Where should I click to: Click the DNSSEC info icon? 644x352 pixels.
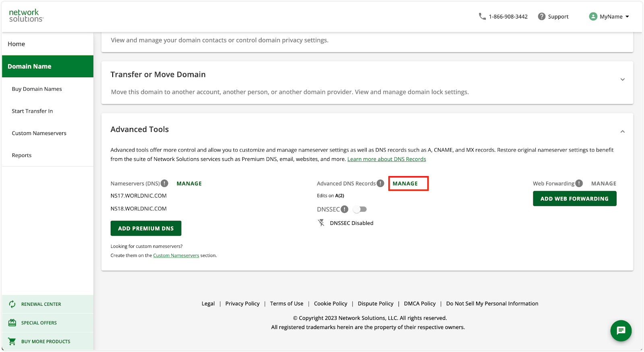click(x=345, y=209)
